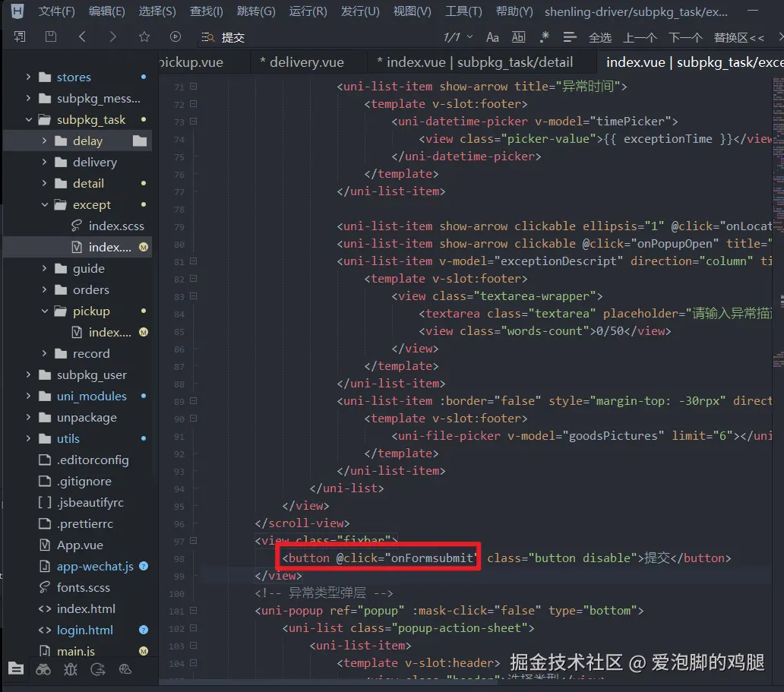The image size is (784, 692).
Task: Click 上一个 previous match button
Action: [640, 37]
